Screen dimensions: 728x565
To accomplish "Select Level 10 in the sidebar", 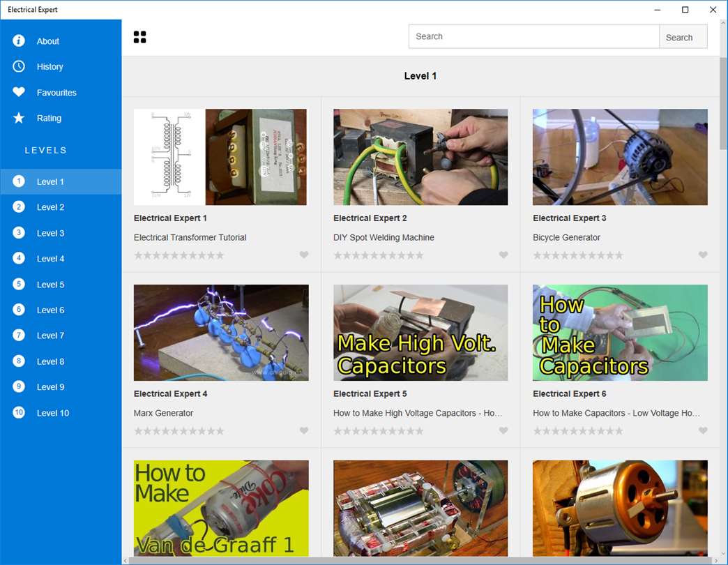I will (61, 413).
